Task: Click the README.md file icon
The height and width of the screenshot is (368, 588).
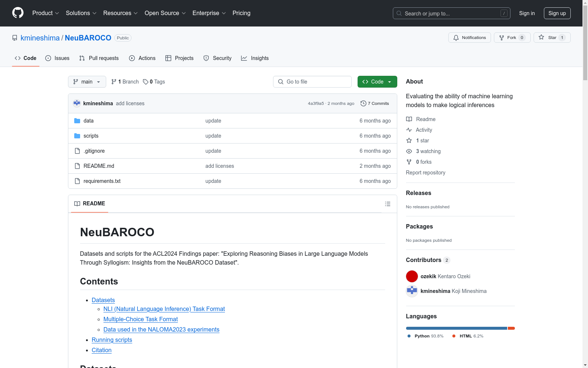Action: [x=77, y=166]
